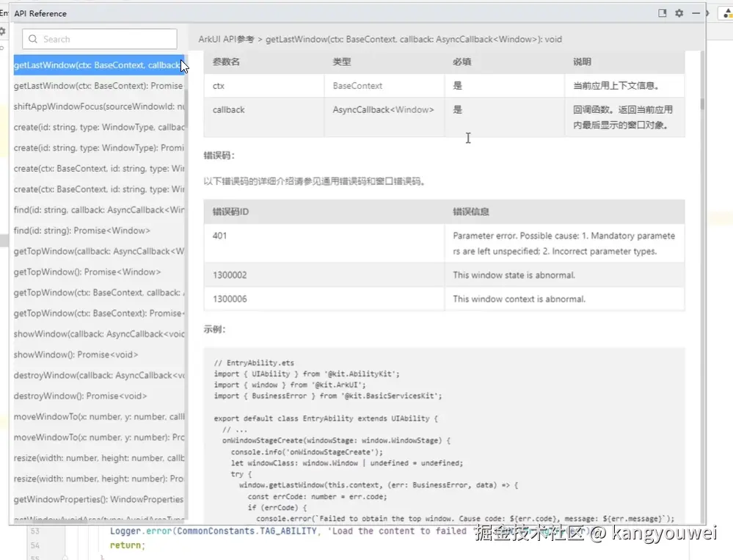This screenshot has width=733, height=560.
Task: Click the 错误码: heading
Action: pos(219,155)
